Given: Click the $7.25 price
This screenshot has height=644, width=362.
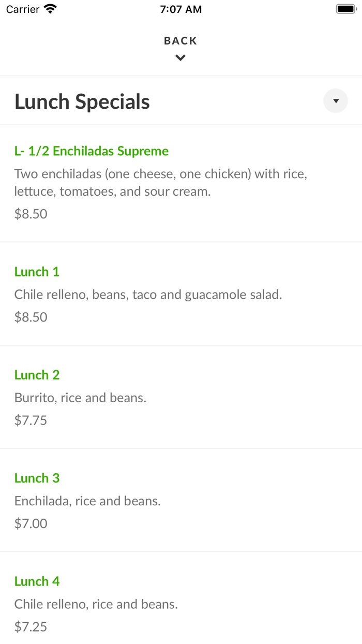Looking at the screenshot, I should point(31,627).
